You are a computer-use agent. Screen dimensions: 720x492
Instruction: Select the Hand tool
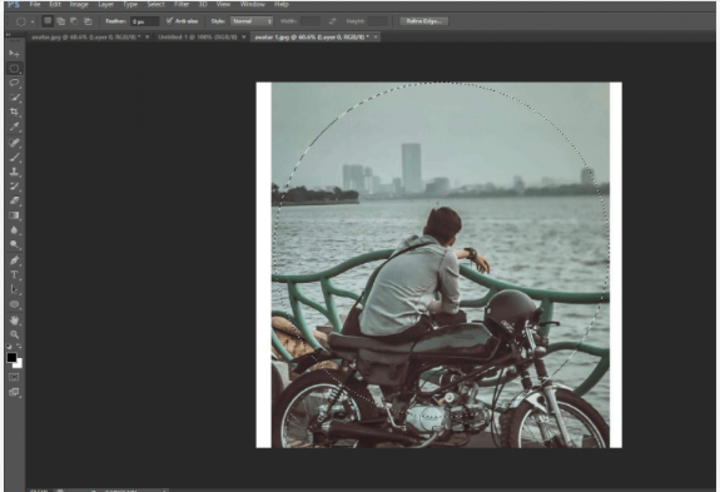[14, 320]
